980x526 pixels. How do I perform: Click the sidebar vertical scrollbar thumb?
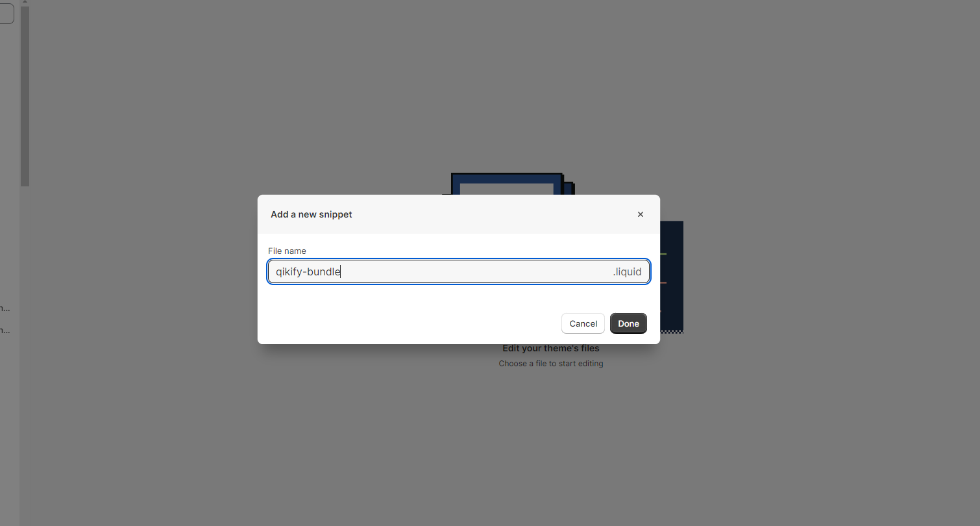[x=25, y=96]
